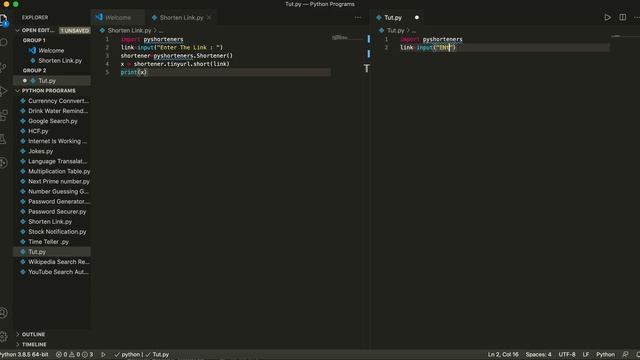The image size is (640, 360).
Task: Open Next Prime number.py file
Action: (52, 181)
